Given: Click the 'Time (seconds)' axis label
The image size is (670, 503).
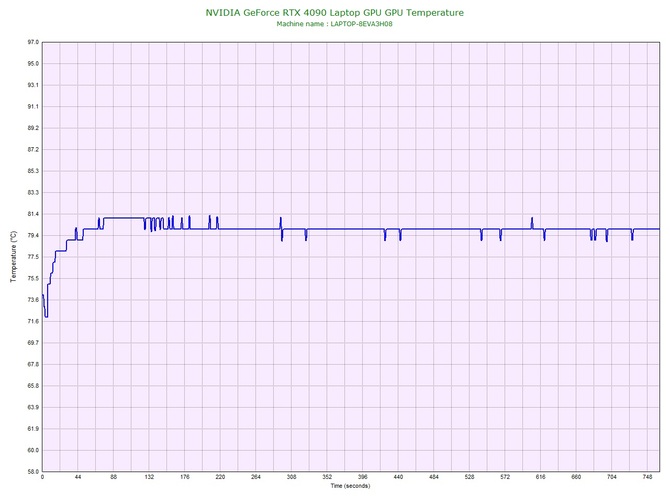Looking at the screenshot, I should [350, 486].
